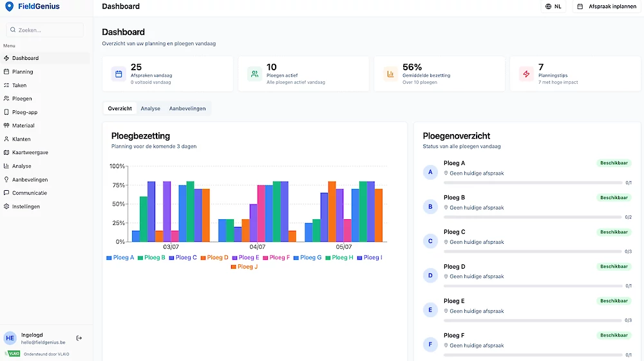Viewport: 644px width, 361px height.
Task: Click the Zoeken search field
Action: [x=45, y=30]
